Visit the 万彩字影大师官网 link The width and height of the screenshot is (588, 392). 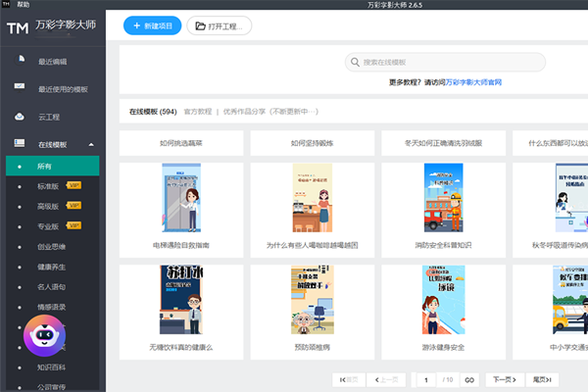[x=473, y=82]
